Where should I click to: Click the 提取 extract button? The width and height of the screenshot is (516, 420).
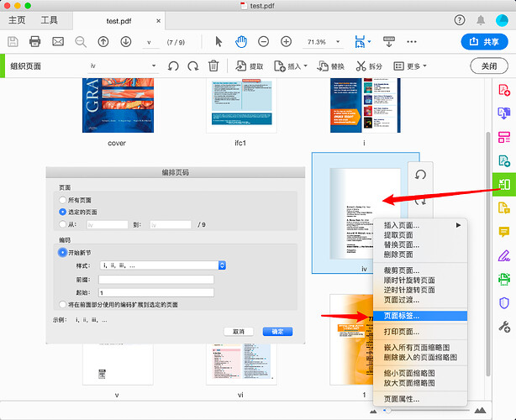pos(250,66)
